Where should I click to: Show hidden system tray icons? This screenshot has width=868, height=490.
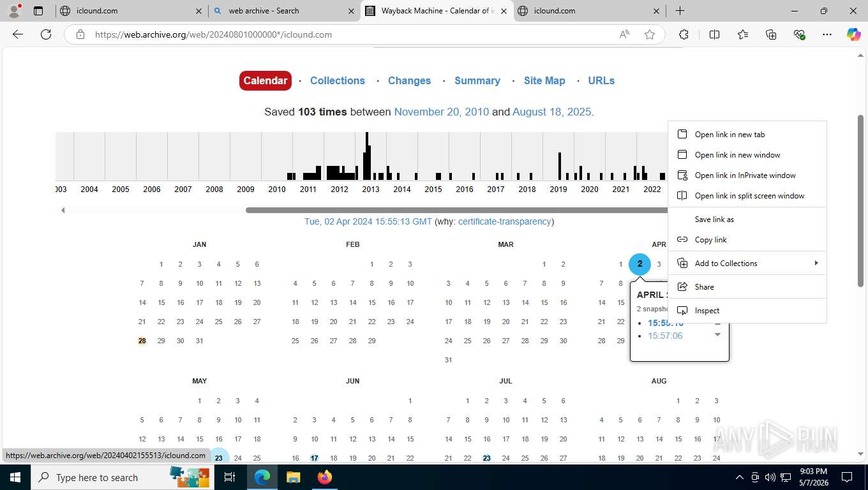740,477
